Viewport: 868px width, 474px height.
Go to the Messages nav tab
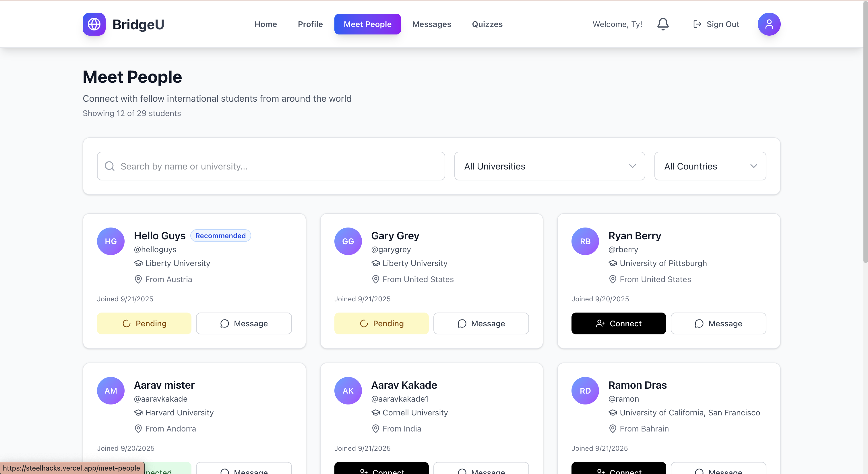(x=432, y=24)
